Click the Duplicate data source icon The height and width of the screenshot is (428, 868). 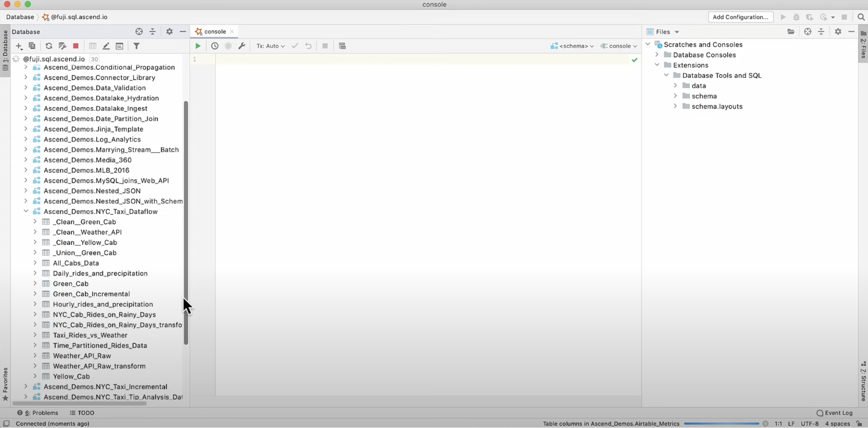pos(32,46)
